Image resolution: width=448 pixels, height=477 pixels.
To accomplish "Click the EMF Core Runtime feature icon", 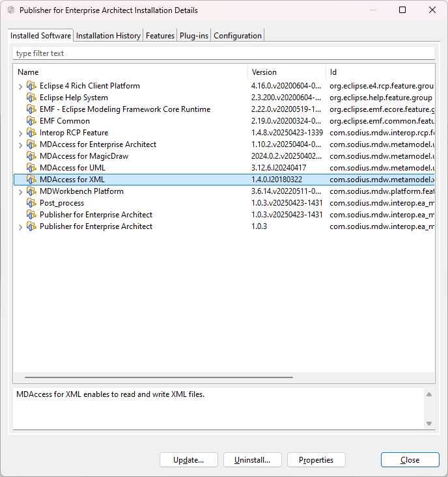I will click(31, 109).
